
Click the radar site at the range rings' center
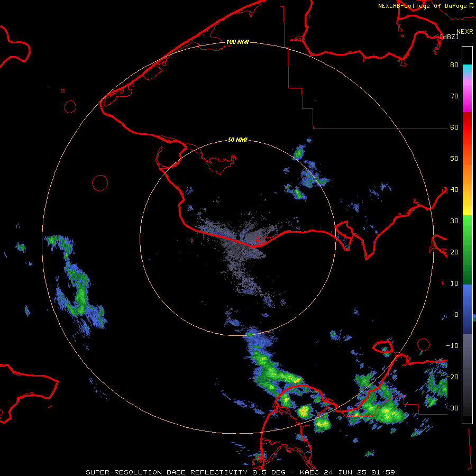click(x=237, y=237)
